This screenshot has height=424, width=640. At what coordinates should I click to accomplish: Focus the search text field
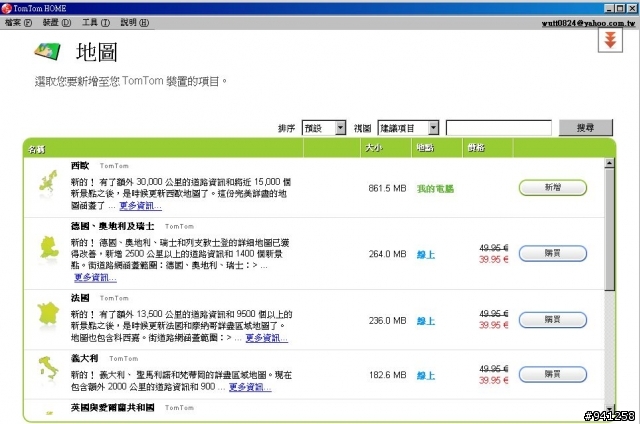(x=499, y=128)
